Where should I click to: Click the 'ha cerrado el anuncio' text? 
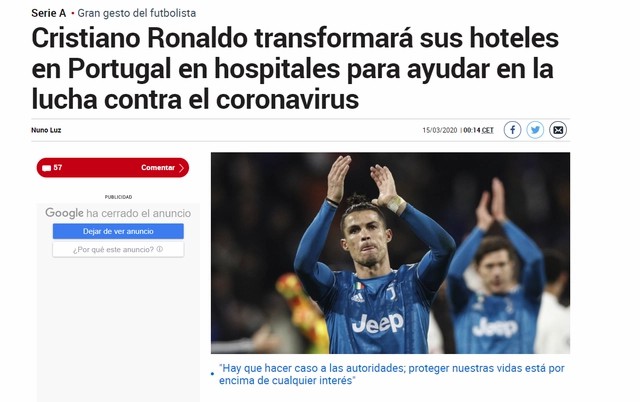(138, 213)
